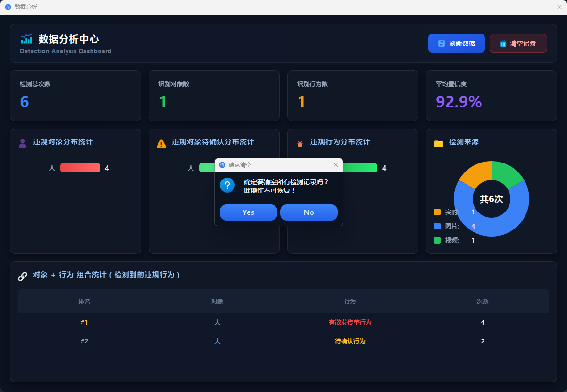The width and height of the screenshot is (567, 392).
Task: Click the orange 实时 legend swatch
Action: point(437,212)
